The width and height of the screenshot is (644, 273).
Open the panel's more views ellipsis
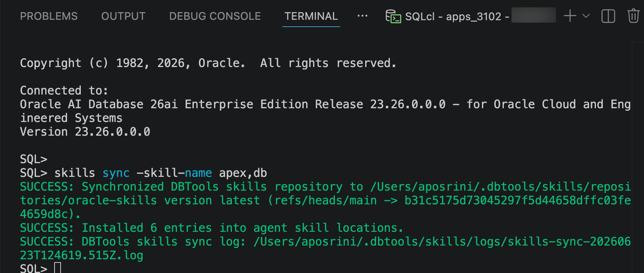[x=362, y=16]
